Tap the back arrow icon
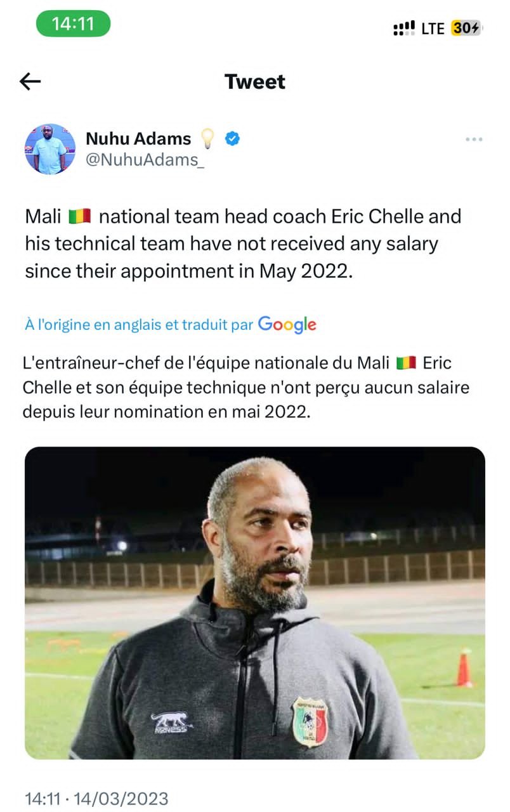510x812 pixels. [30, 81]
